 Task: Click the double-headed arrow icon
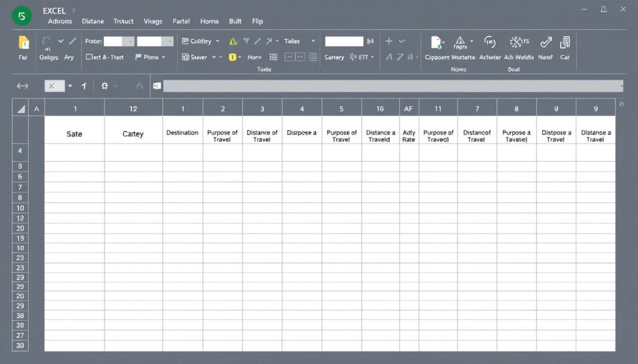(22, 86)
